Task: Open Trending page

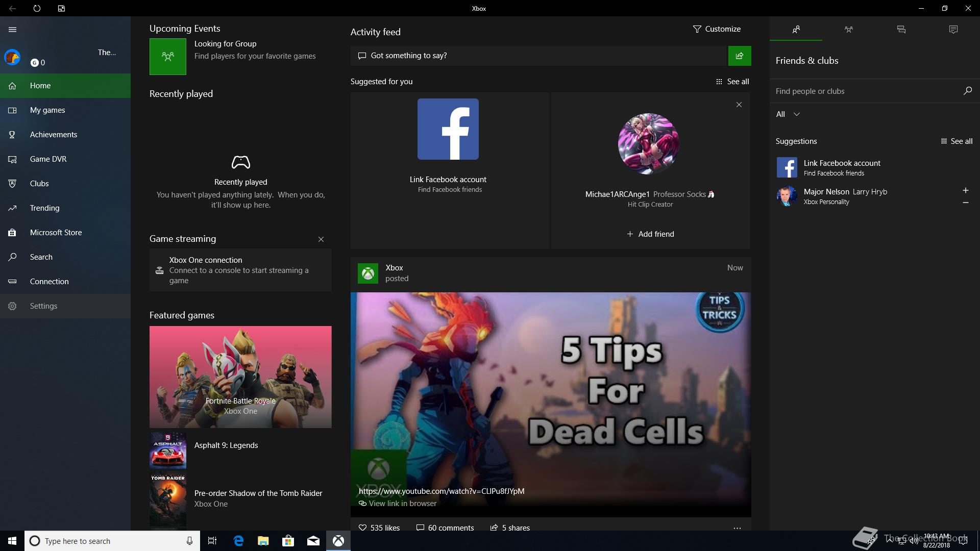Action: coord(65,208)
